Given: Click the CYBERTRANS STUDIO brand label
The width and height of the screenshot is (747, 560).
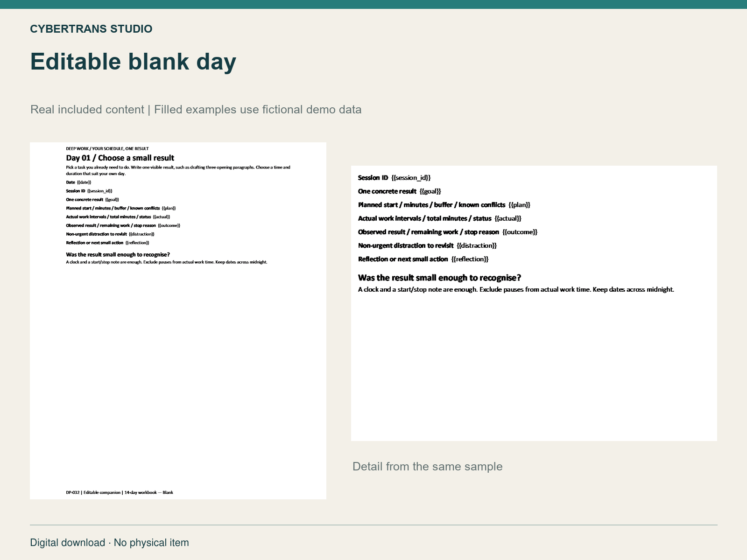Looking at the screenshot, I should point(91,29).
